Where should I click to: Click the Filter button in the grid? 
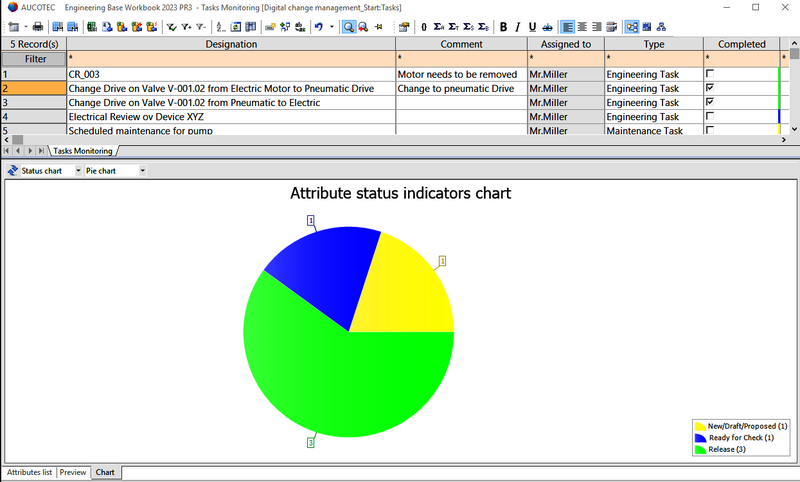(x=34, y=59)
